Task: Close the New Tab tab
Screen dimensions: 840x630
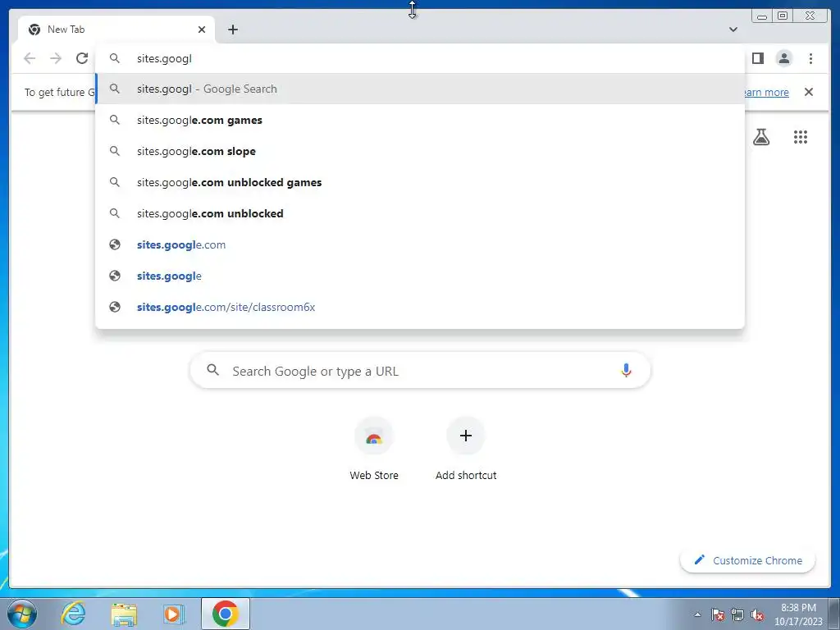Action: (x=202, y=30)
